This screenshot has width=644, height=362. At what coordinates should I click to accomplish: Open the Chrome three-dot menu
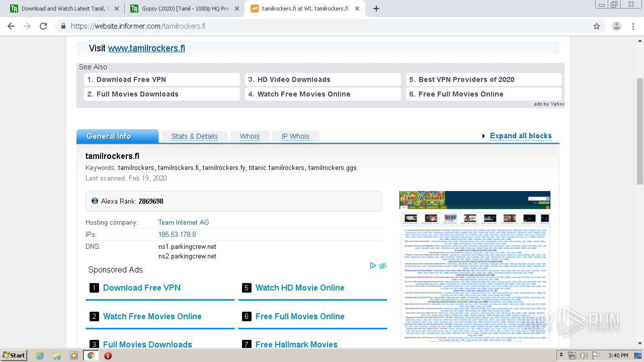coord(633,26)
